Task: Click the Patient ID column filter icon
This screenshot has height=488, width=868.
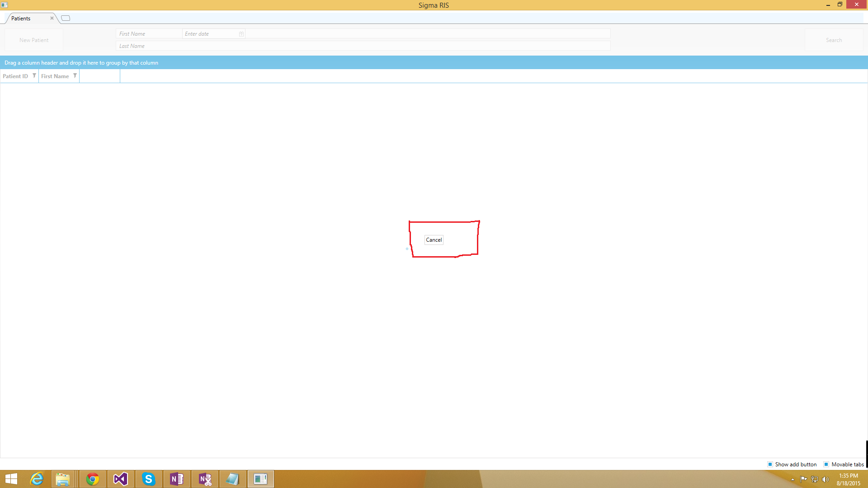Action: (34, 76)
